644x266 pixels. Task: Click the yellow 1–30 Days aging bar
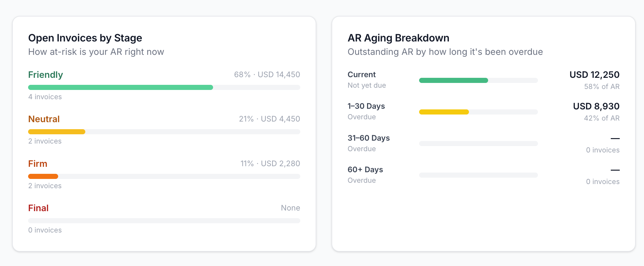[x=444, y=112]
